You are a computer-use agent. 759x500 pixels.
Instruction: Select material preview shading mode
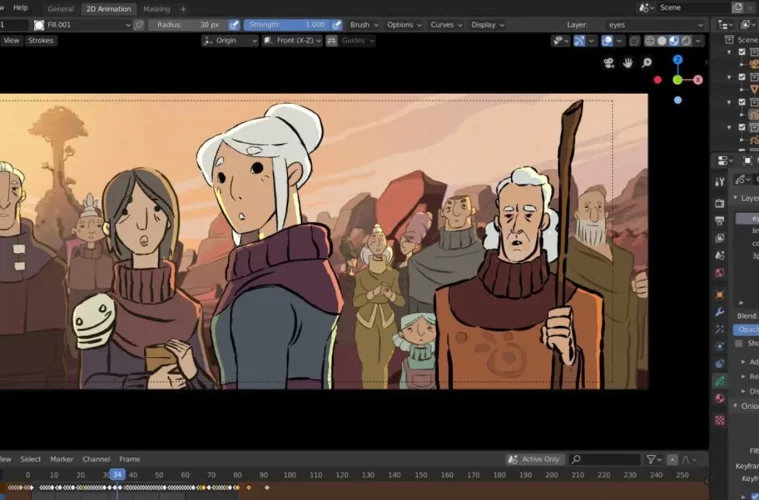pos(674,41)
